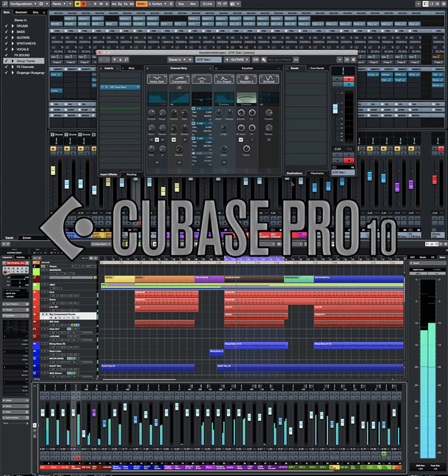Expand the DRUMS folder in visibility list
Screen dimensions: 448x476
(x=12, y=26)
